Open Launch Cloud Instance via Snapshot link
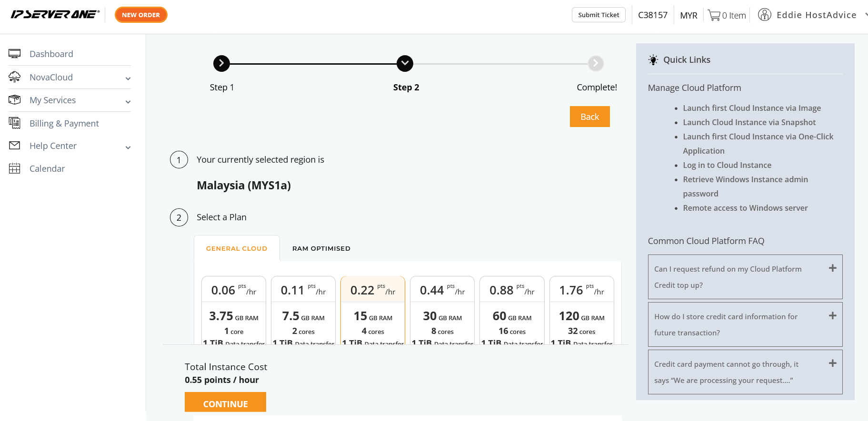 pos(749,122)
